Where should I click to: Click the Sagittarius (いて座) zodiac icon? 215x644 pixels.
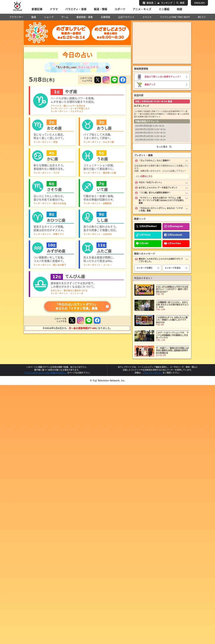(88, 187)
